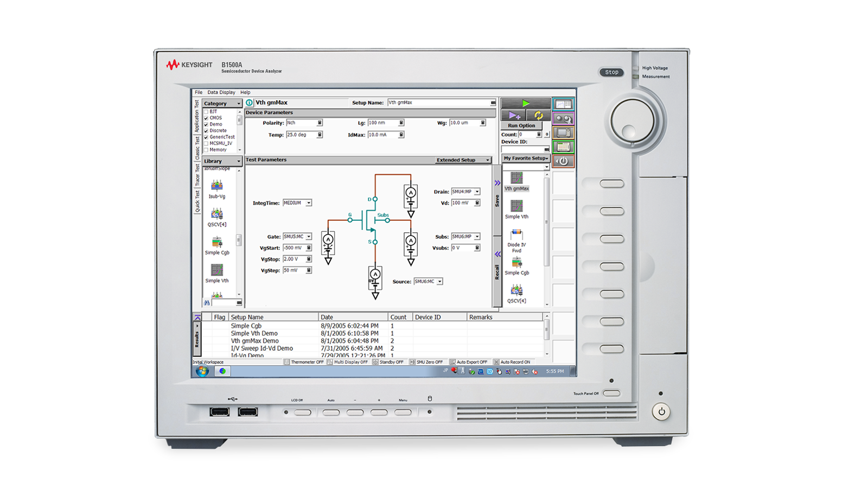Start measurement with the green play button

pos(525,103)
